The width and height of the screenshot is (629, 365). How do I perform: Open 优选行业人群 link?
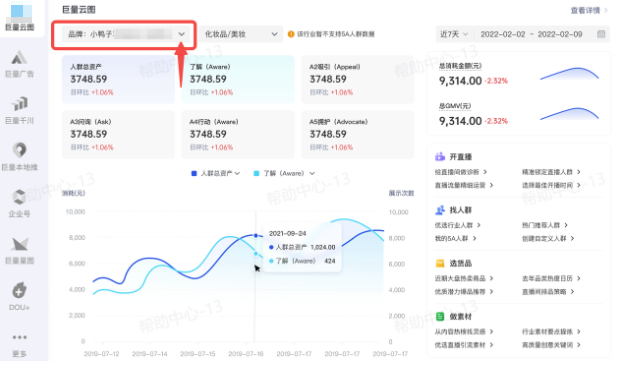pos(457,225)
